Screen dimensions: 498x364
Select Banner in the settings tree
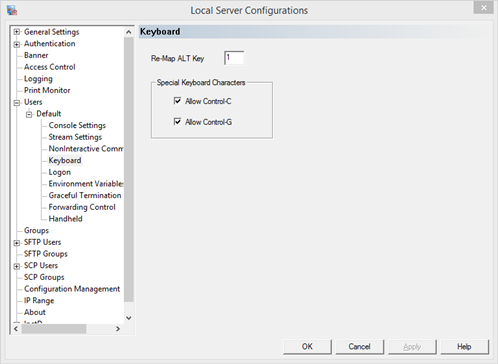point(36,55)
